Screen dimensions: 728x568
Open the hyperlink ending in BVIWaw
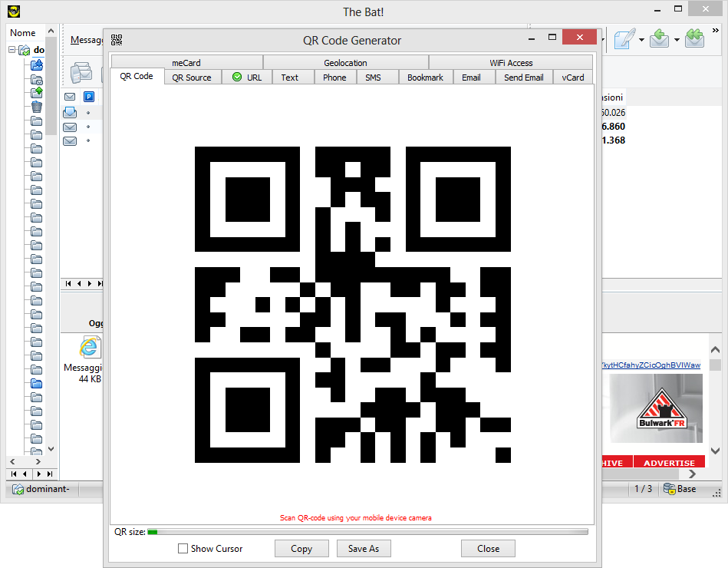tap(651, 365)
